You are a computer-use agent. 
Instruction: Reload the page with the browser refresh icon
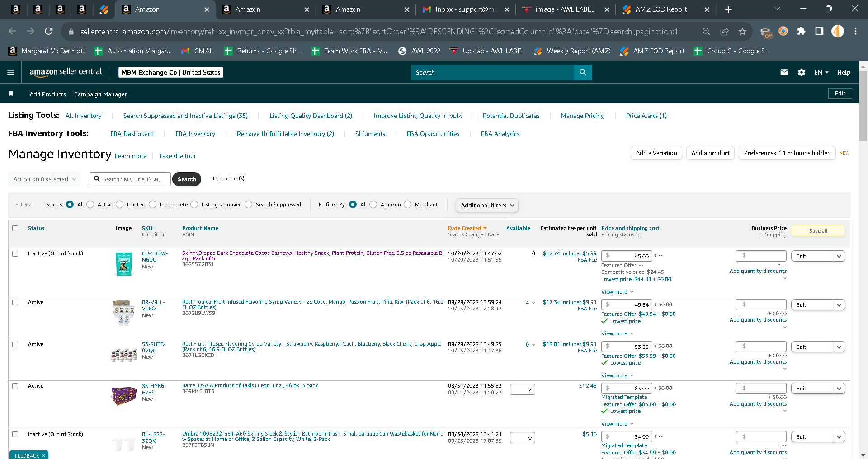point(49,31)
